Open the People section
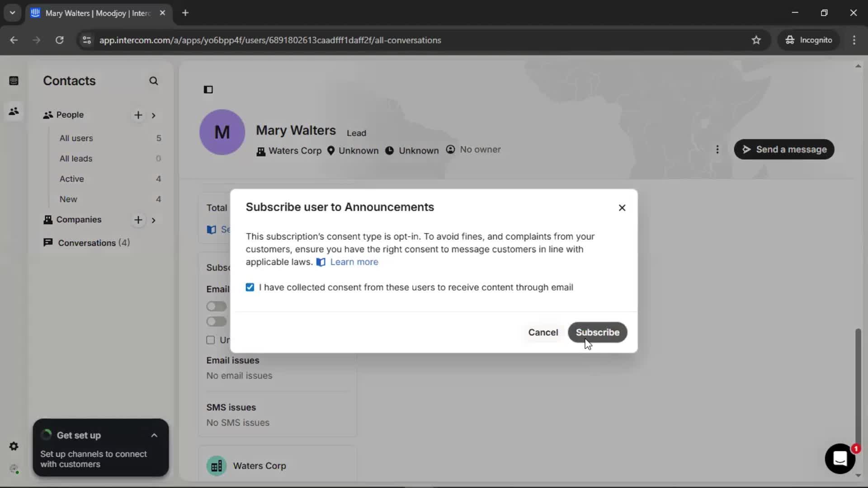Image resolution: width=868 pixels, height=488 pixels. (x=70, y=115)
